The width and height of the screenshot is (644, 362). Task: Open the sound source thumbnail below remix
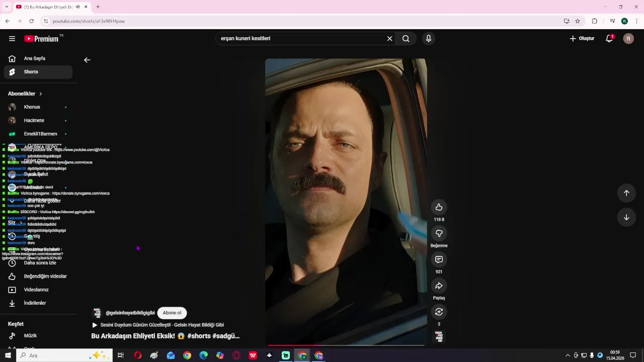(439, 336)
